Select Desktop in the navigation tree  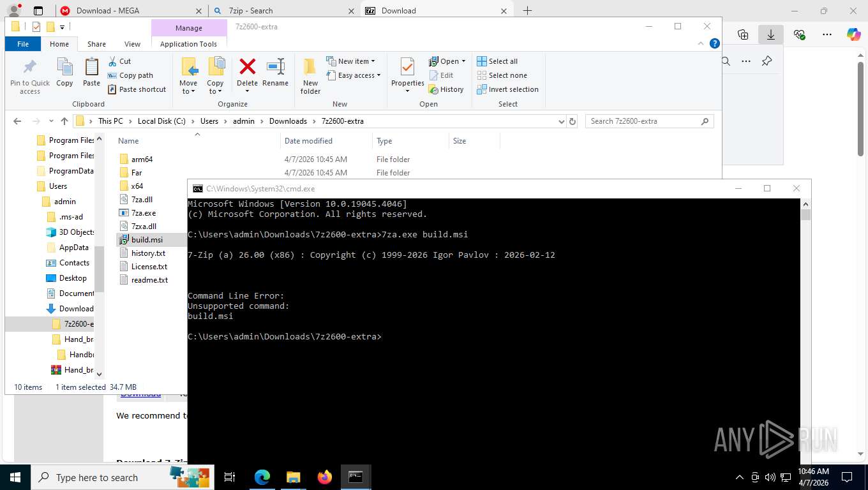tap(73, 278)
